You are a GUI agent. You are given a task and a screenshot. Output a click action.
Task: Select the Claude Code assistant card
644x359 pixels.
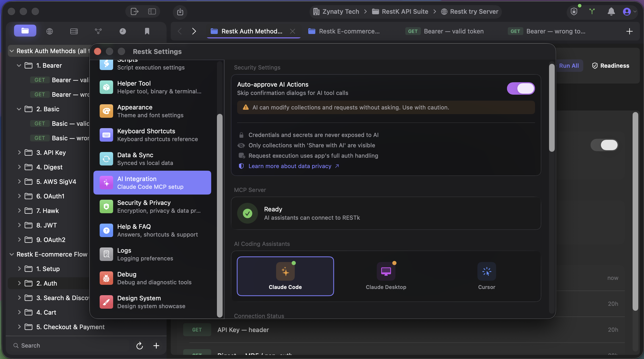(285, 276)
